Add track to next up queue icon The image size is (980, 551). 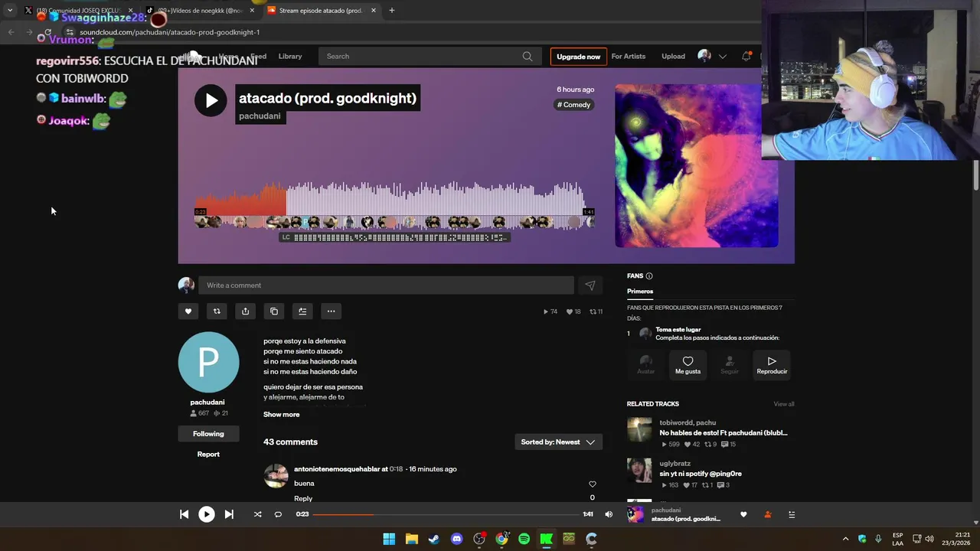[302, 311]
